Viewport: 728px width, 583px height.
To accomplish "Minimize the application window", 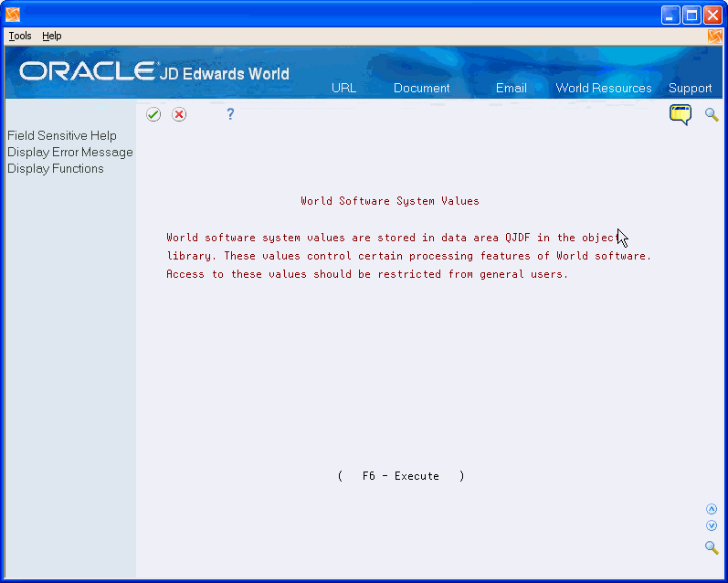I will point(670,16).
